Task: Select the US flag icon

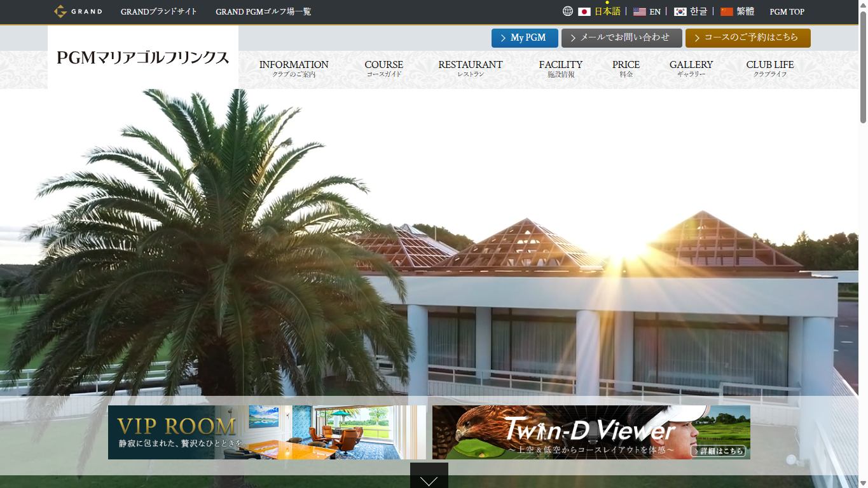Action: (640, 11)
